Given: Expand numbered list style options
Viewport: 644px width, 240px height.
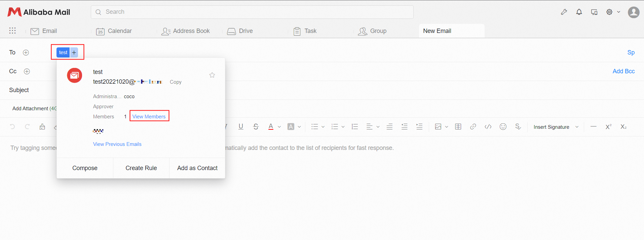Looking at the screenshot, I should click(x=343, y=127).
